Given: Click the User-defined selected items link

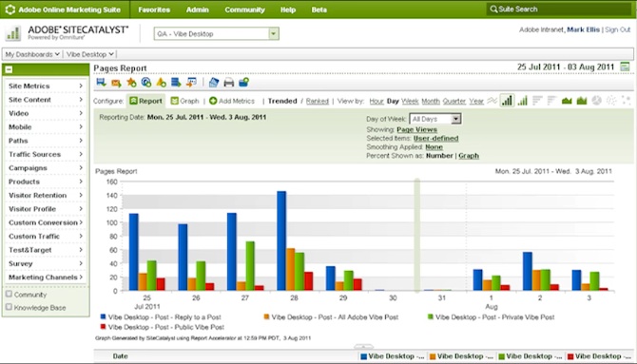Looking at the screenshot, I should [435, 138].
